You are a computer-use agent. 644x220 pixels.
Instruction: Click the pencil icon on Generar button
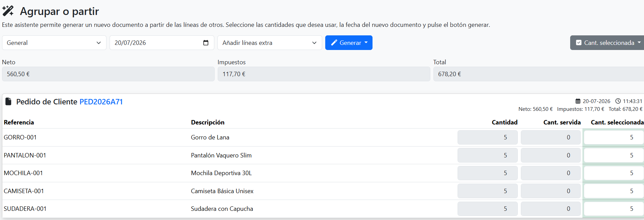tap(334, 43)
